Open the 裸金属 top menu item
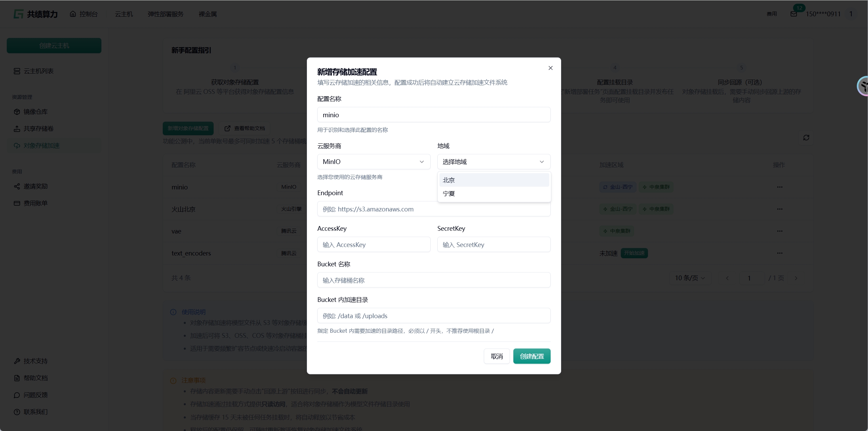Image resolution: width=868 pixels, height=431 pixels. [208, 14]
